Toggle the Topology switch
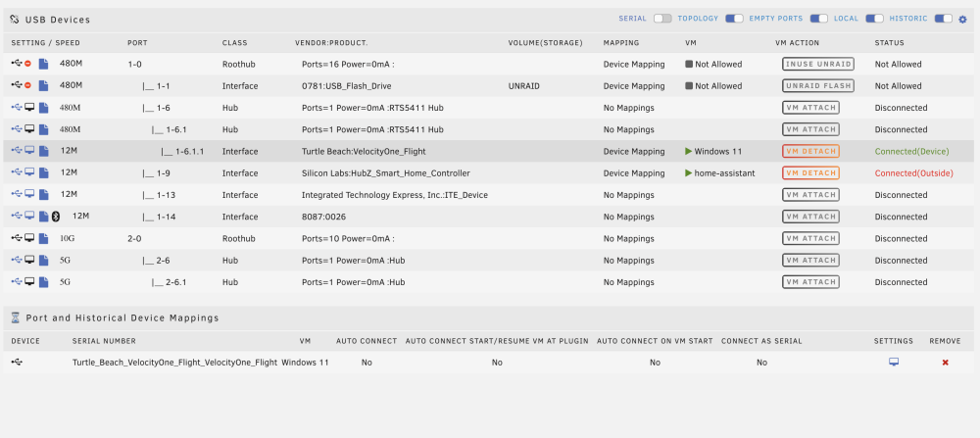The image size is (980, 438). coord(734,19)
